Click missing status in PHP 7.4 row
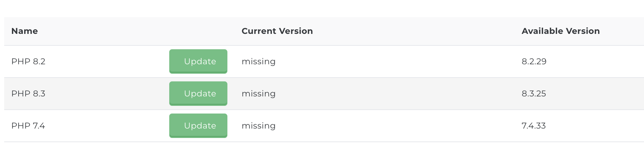The width and height of the screenshot is (644, 153). pos(259,126)
